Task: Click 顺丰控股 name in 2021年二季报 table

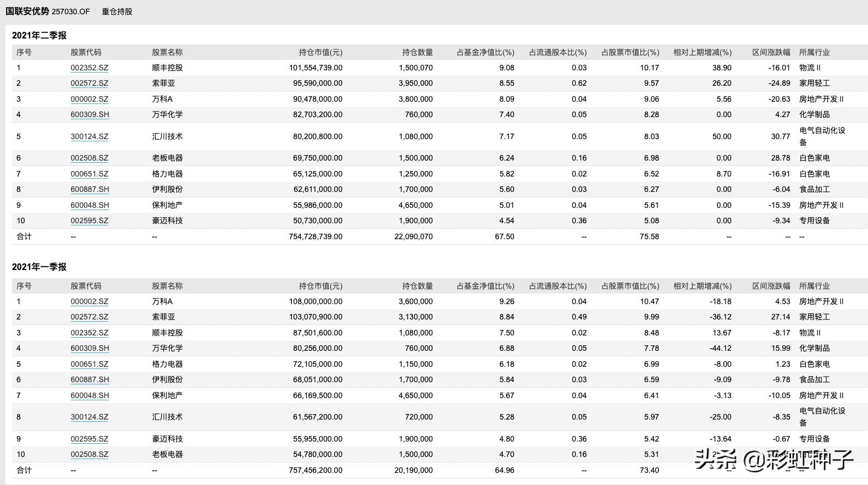Action: point(167,68)
